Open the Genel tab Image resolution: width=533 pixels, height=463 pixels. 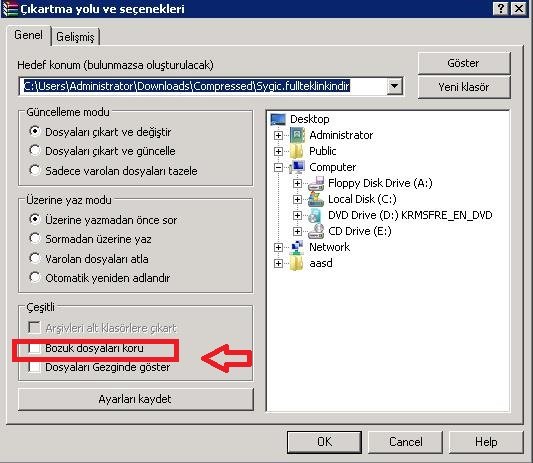pyautogui.click(x=29, y=35)
